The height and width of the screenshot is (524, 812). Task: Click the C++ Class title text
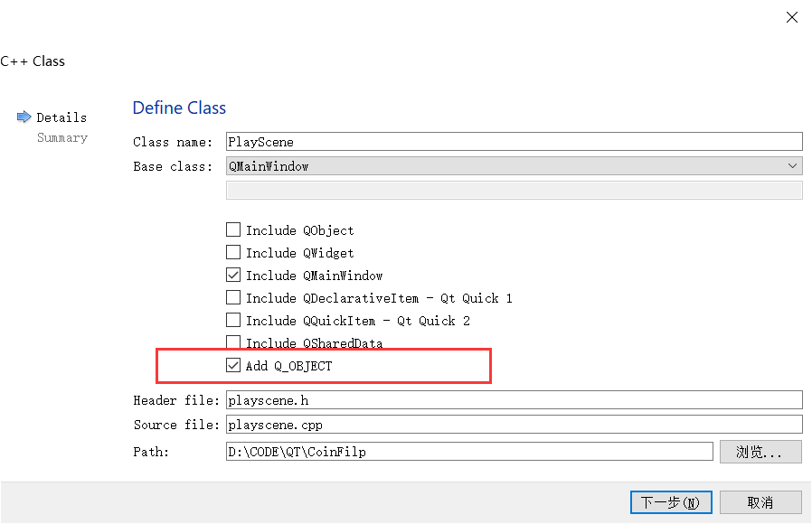click(33, 61)
